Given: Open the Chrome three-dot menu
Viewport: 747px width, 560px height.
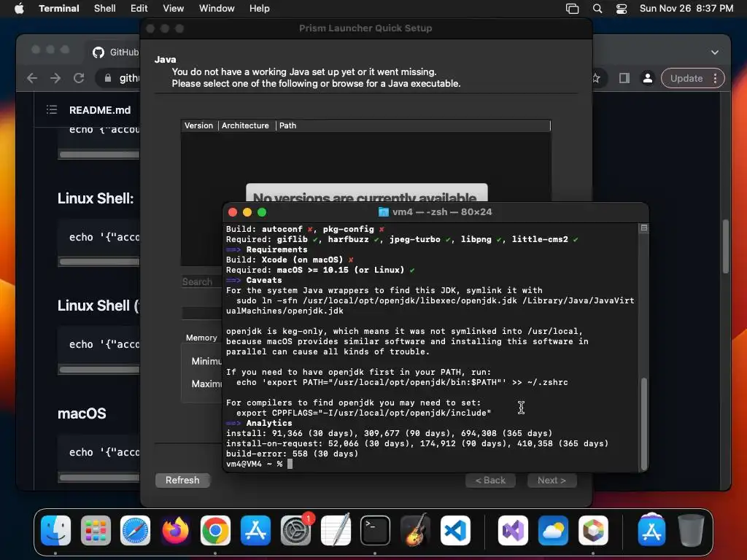Looking at the screenshot, I should click(715, 78).
